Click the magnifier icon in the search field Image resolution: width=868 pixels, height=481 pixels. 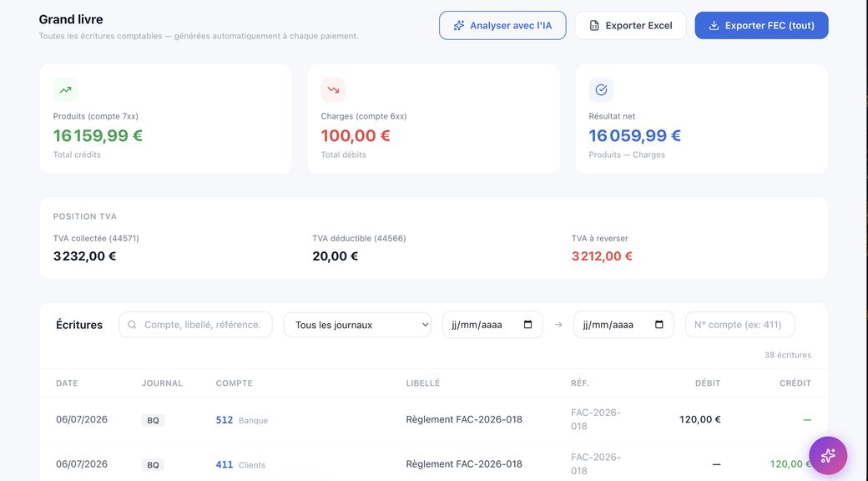[x=132, y=325]
